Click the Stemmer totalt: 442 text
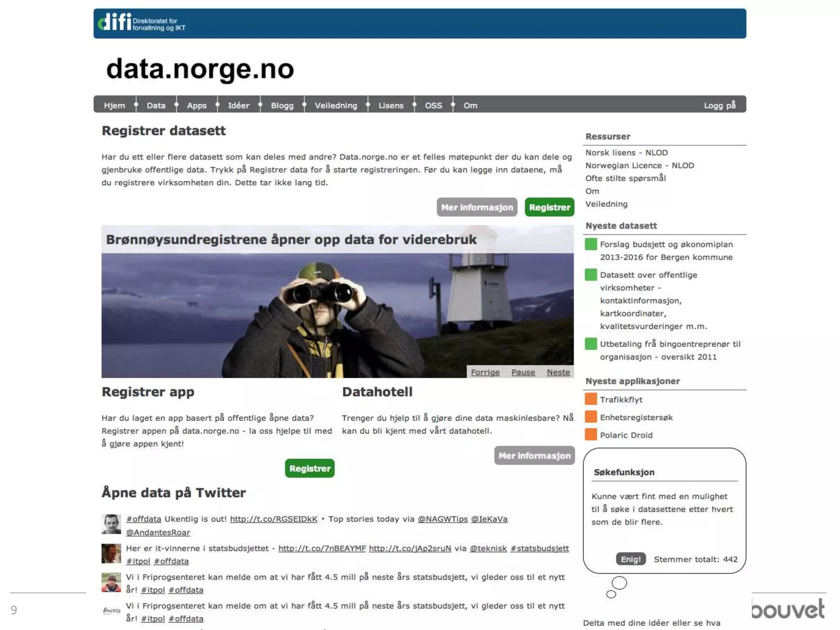840x630 pixels. coord(696,559)
